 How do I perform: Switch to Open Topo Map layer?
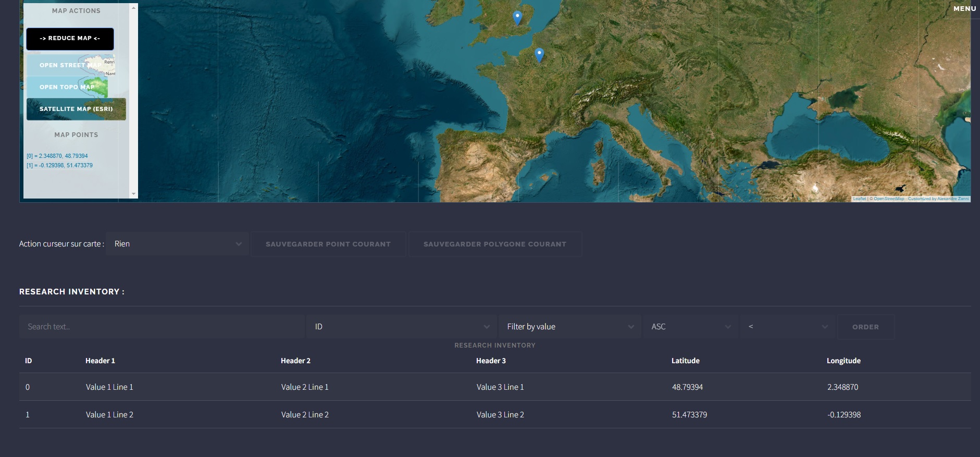point(67,87)
